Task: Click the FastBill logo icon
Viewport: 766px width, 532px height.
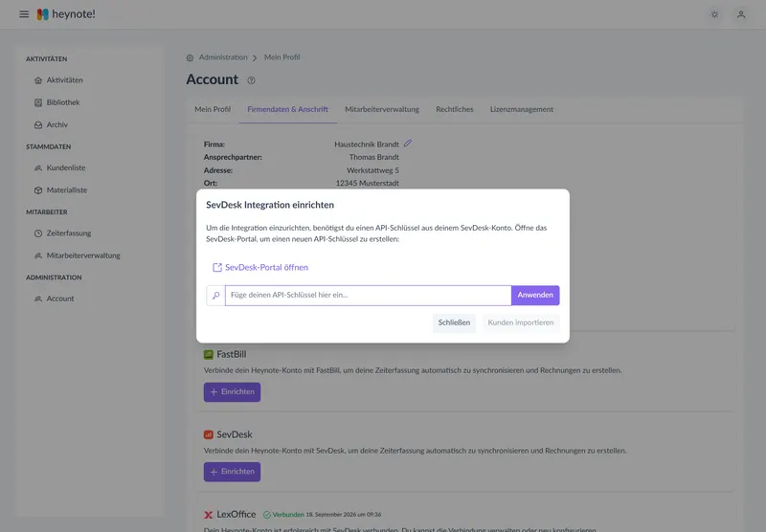Action: [209, 354]
